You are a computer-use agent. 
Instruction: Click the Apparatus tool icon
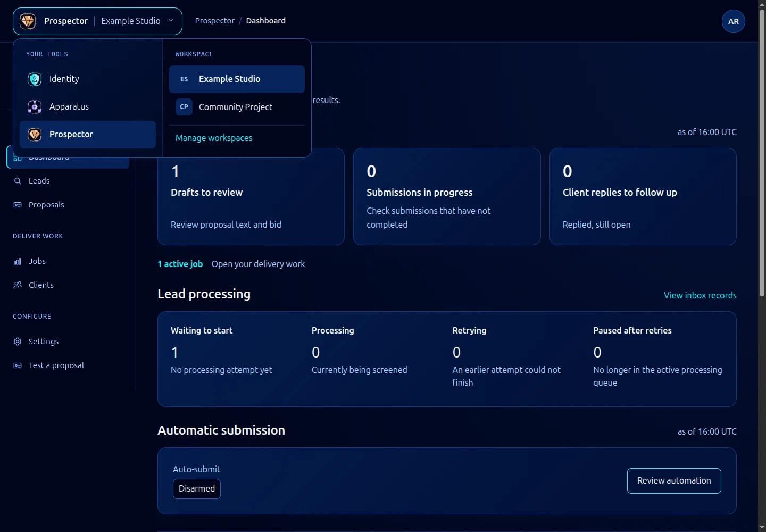pyautogui.click(x=35, y=107)
